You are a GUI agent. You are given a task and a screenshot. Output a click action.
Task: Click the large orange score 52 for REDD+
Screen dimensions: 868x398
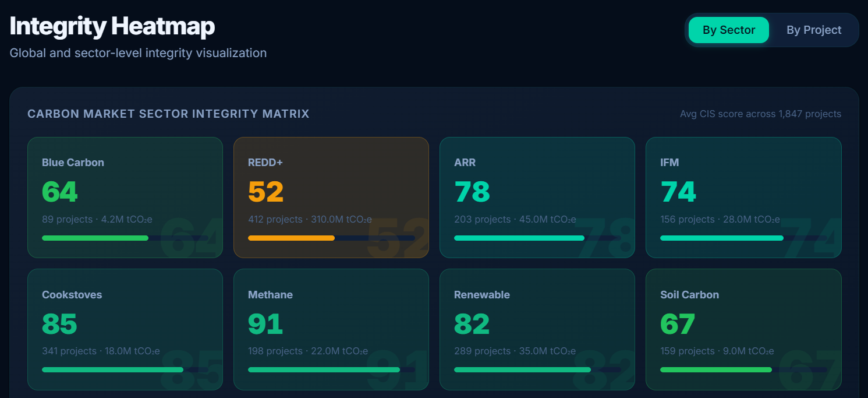tap(265, 192)
